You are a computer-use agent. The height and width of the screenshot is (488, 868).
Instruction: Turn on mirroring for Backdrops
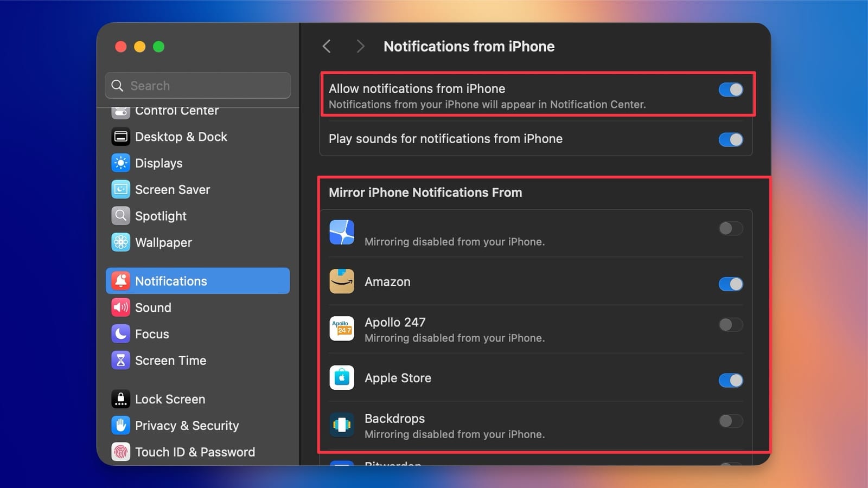(x=731, y=421)
